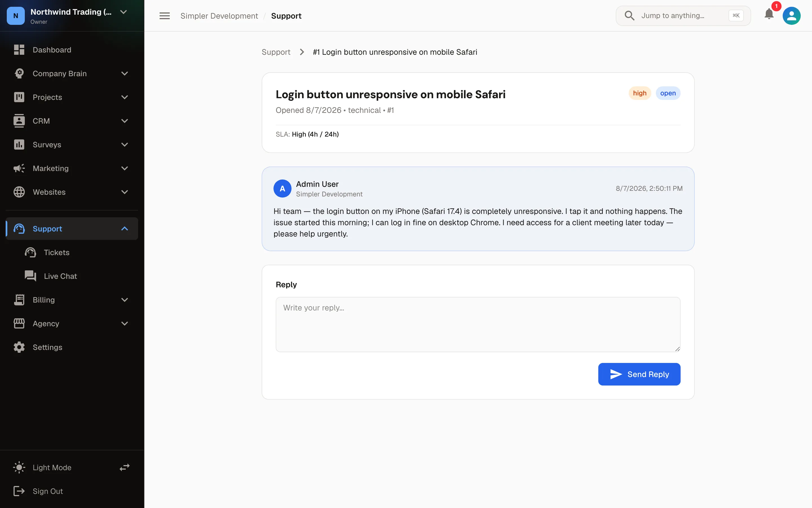812x508 pixels.
Task: Click the message timestamp 2:50:11 PM
Action: tap(649, 189)
